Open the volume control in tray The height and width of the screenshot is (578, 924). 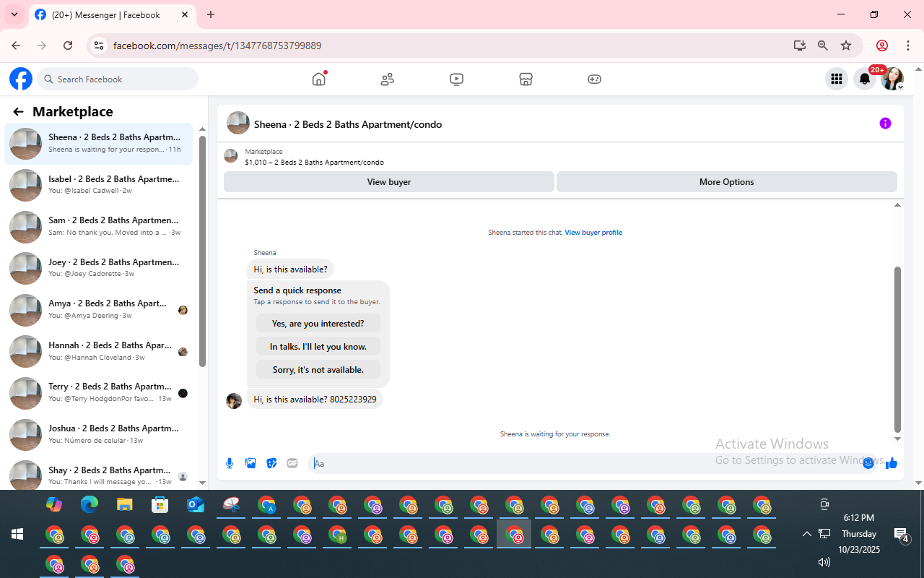point(824,562)
